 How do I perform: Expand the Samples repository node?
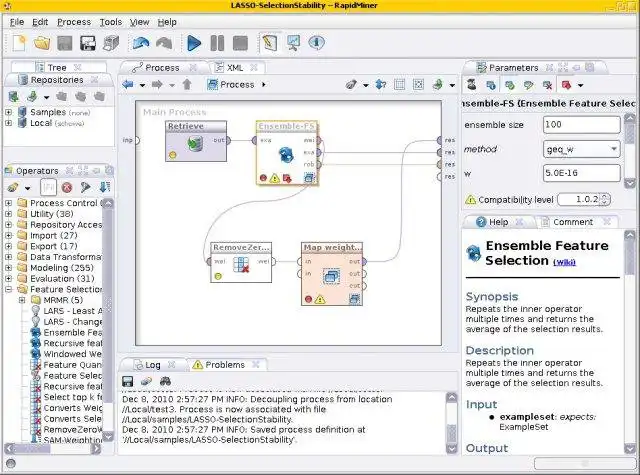[9, 112]
